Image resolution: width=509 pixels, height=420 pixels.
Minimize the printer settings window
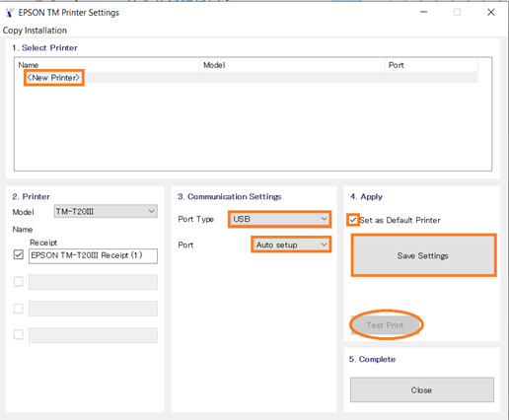(424, 12)
